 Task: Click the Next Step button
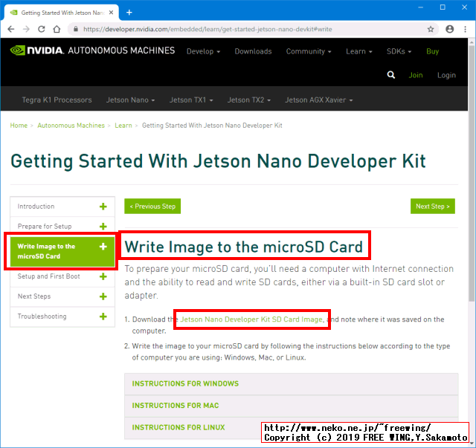tap(433, 207)
